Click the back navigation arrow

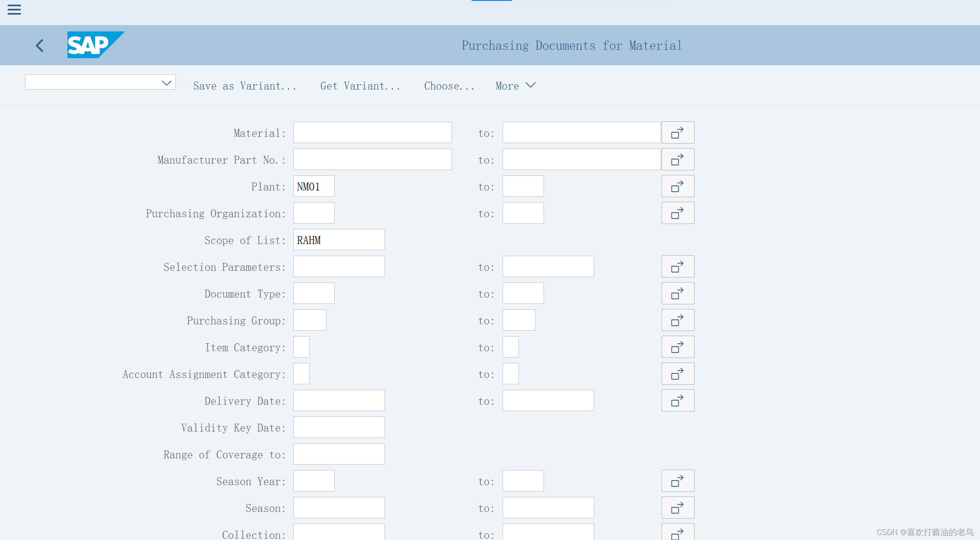click(40, 45)
